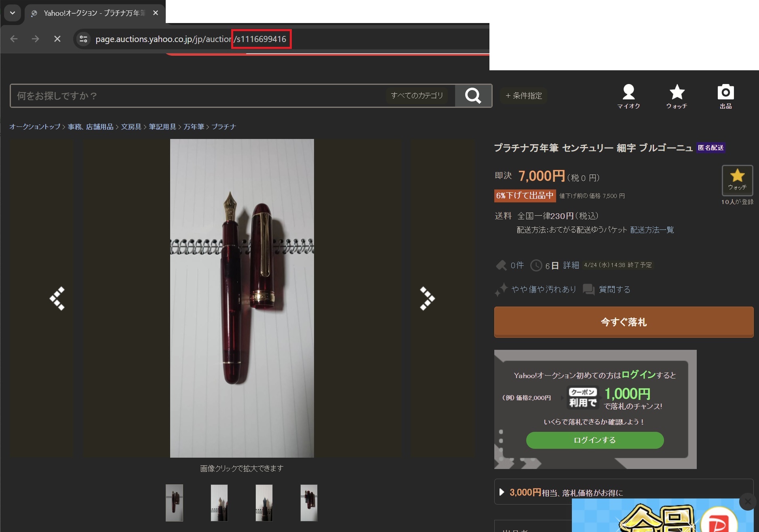Open オークショントップ breadcrumb link
This screenshot has height=532, width=759.
35,127
